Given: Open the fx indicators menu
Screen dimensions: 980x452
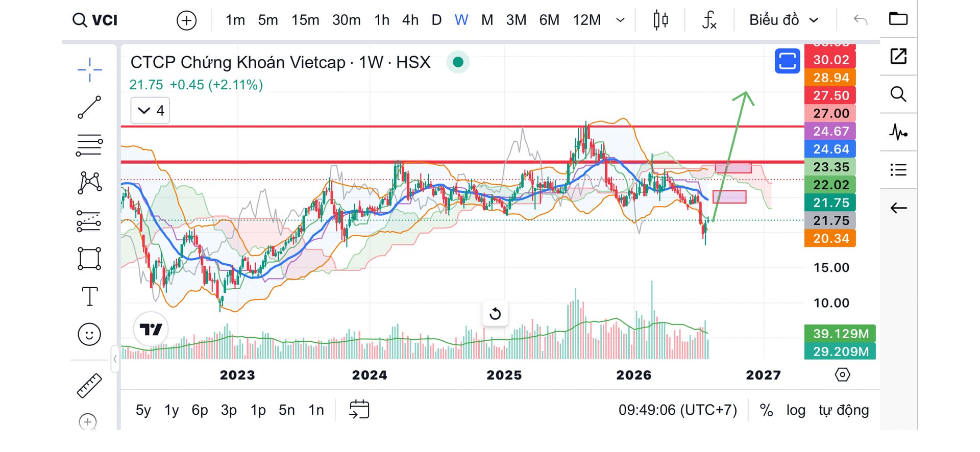Looking at the screenshot, I should (709, 20).
